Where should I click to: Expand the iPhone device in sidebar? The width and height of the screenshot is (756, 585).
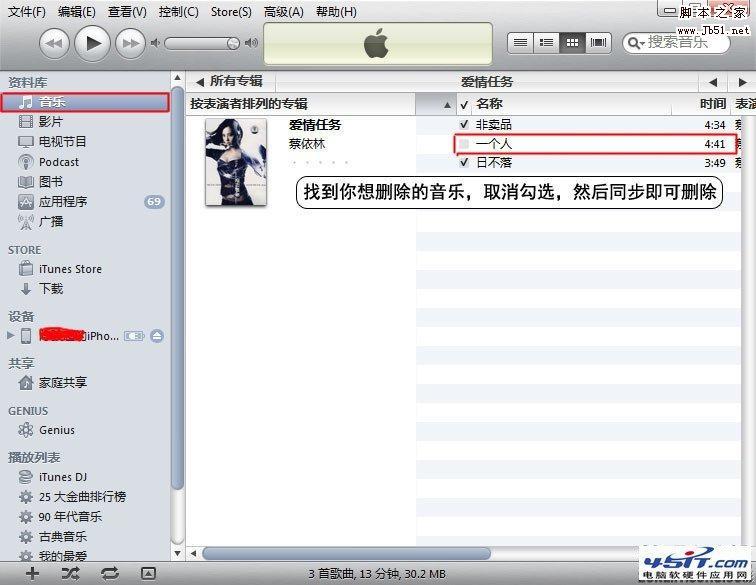click(11, 336)
